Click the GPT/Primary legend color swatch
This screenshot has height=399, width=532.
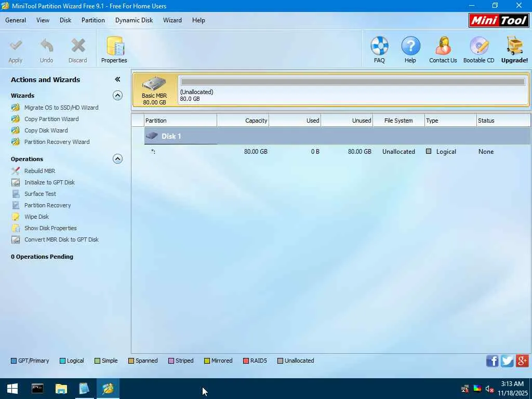coord(14,361)
